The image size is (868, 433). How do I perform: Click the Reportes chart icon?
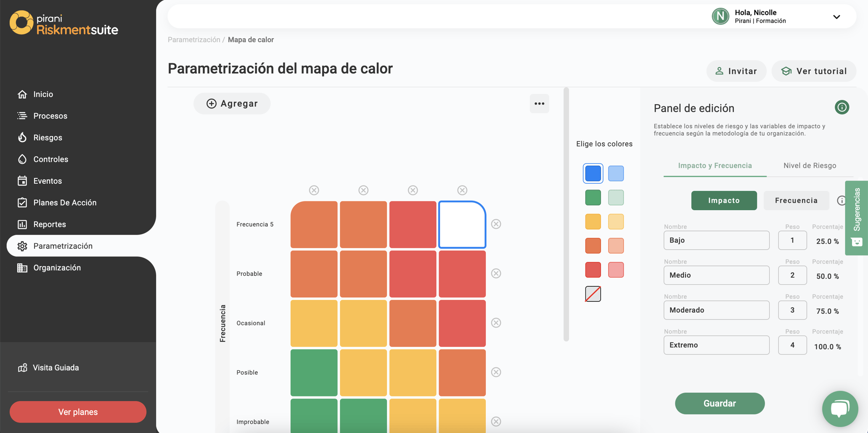point(22,224)
